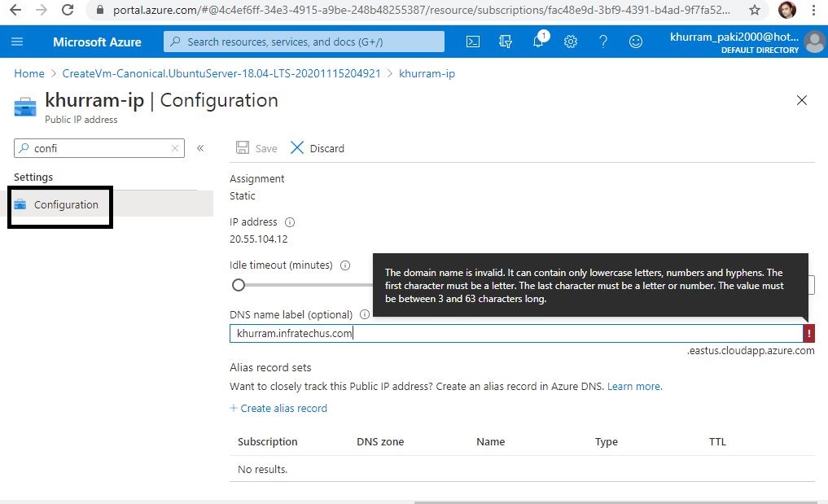This screenshot has height=504, width=828.
Task: Go to Home breadcrumb
Action: [x=29, y=73]
